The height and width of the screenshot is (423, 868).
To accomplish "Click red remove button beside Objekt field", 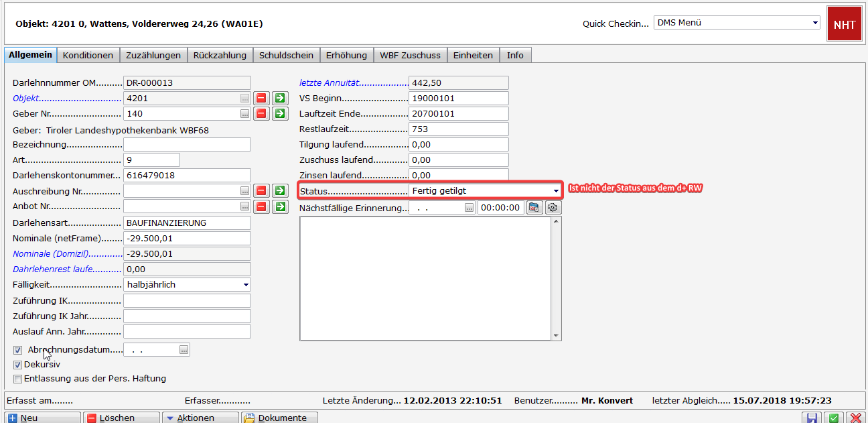I will click(x=261, y=99).
